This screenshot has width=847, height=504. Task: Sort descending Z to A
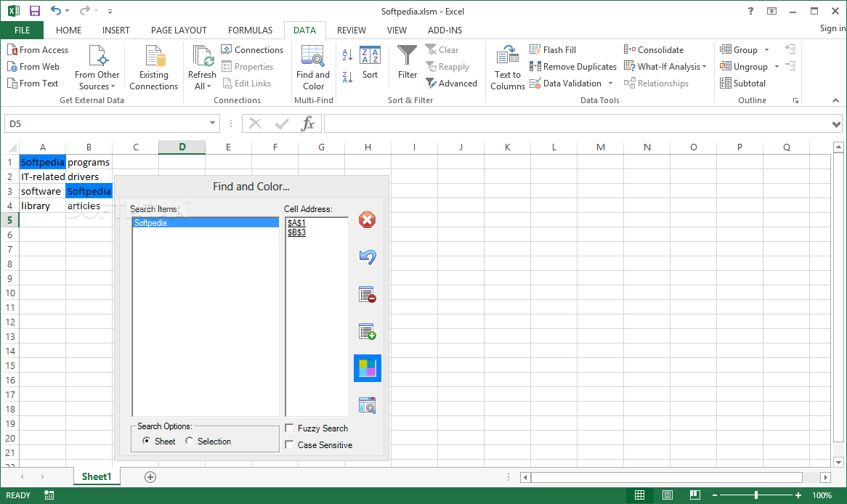(x=347, y=77)
